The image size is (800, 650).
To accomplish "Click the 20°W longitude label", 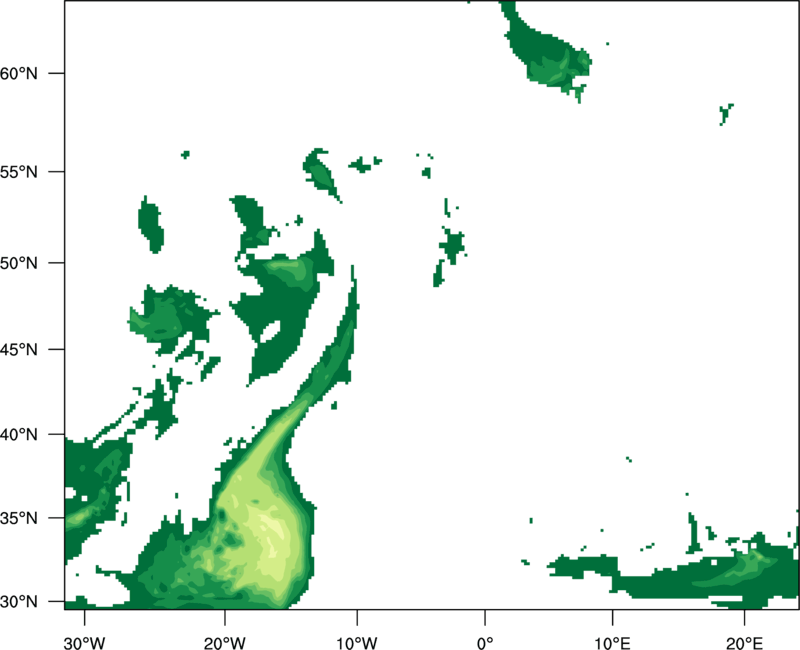I will pyautogui.click(x=225, y=643).
